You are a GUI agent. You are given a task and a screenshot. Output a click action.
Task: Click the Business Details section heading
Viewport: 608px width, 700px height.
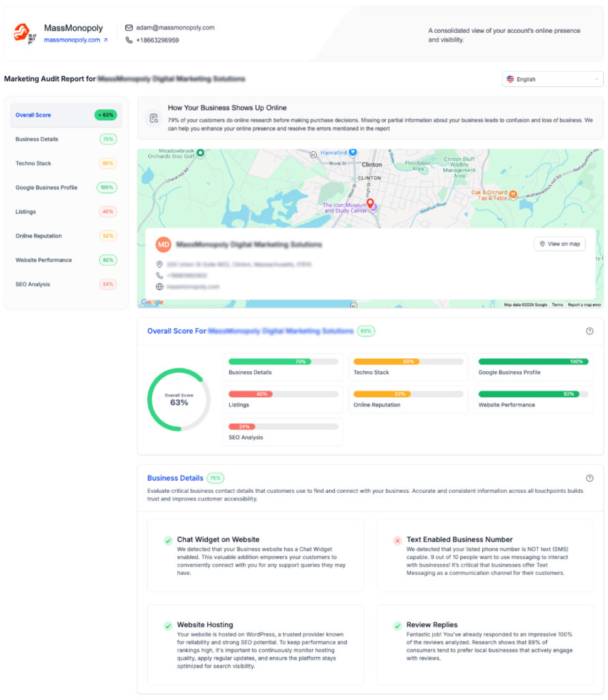click(175, 478)
